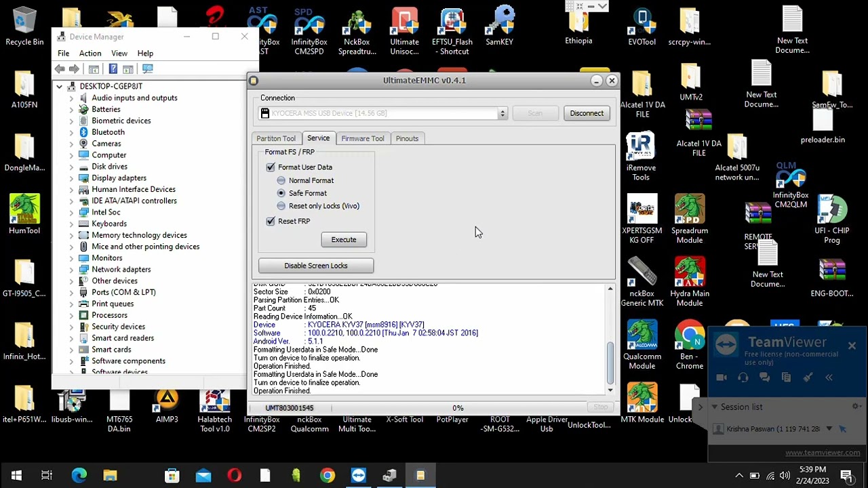Launch the UFI - CHIP Prog shortcut

coord(832,218)
